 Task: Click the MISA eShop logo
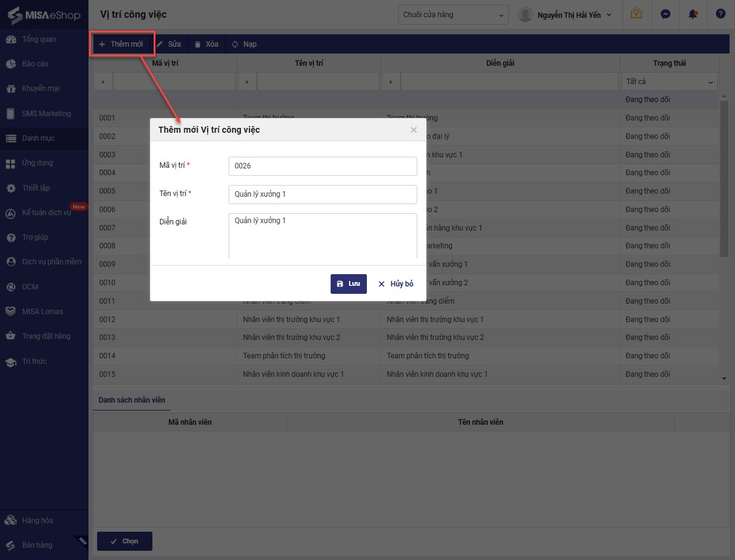point(44,15)
